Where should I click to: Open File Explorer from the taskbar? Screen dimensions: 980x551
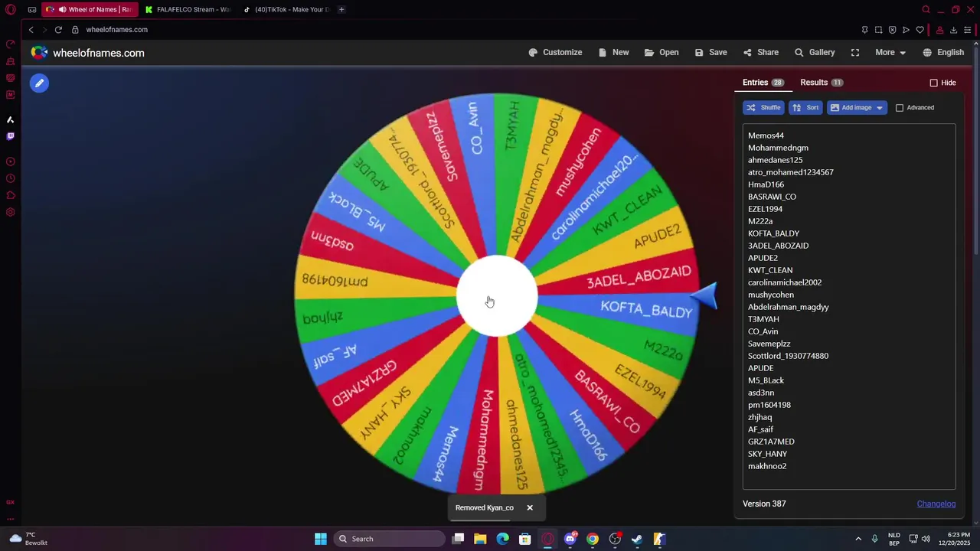point(480,539)
